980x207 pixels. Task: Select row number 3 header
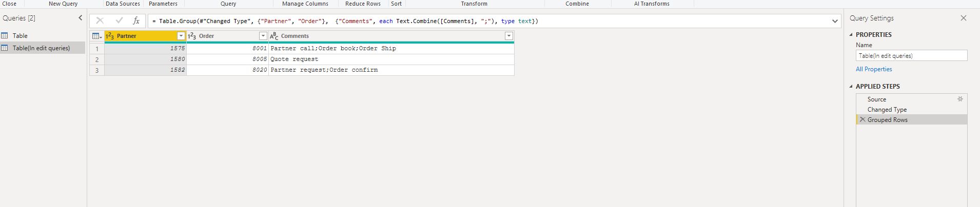pyautogui.click(x=97, y=70)
